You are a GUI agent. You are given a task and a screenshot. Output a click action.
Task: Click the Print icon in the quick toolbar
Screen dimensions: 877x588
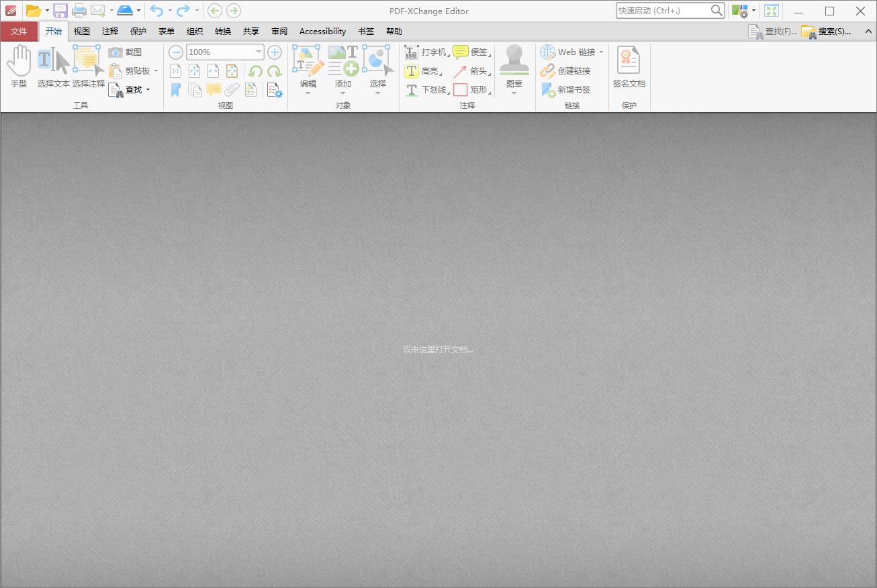click(79, 11)
